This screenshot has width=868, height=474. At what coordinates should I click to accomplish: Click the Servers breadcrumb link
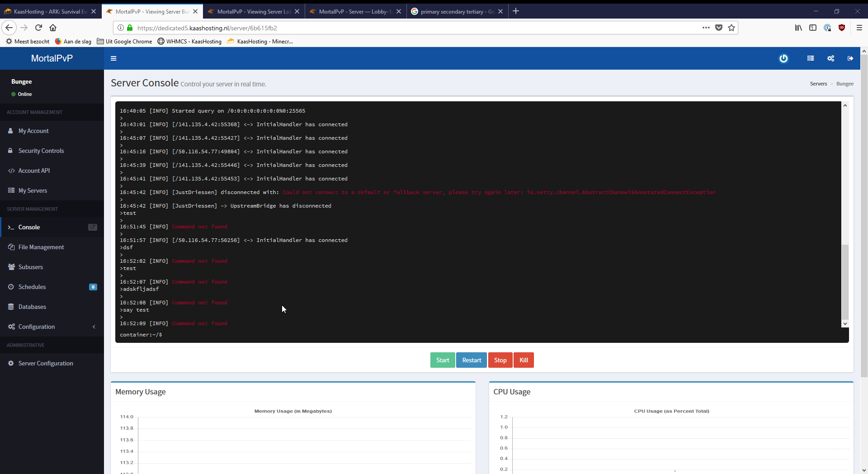point(818,84)
